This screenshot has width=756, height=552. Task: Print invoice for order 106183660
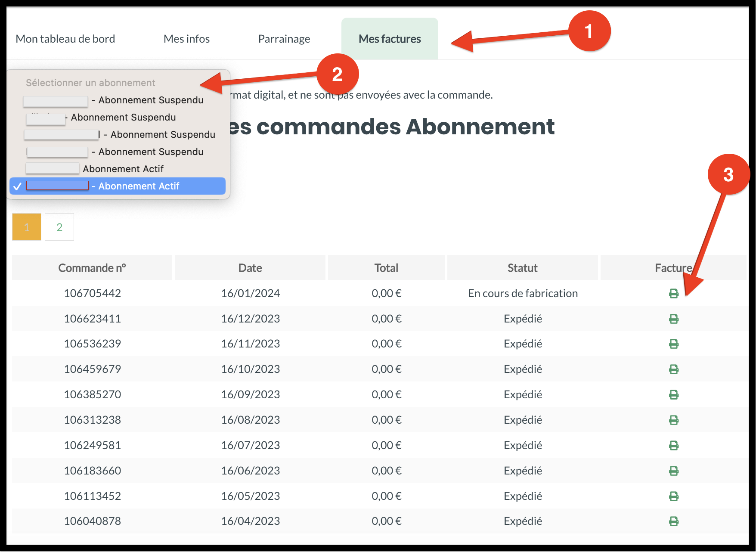pos(674,471)
